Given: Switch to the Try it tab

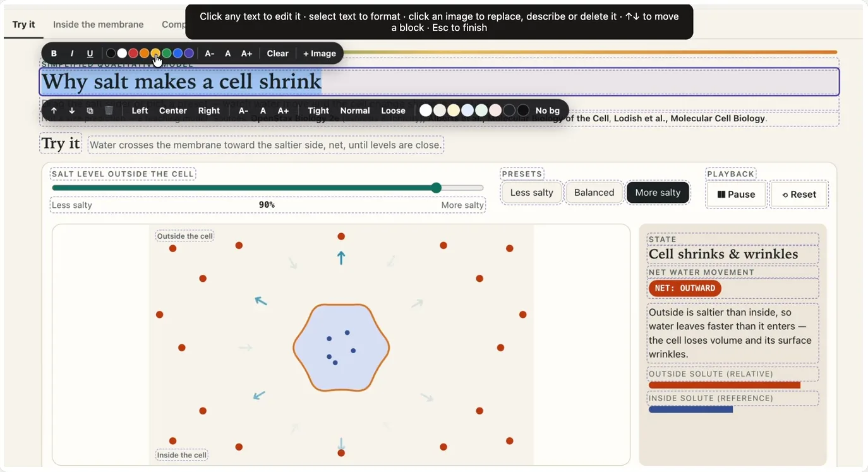Looking at the screenshot, I should pyautogui.click(x=23, y=25).
